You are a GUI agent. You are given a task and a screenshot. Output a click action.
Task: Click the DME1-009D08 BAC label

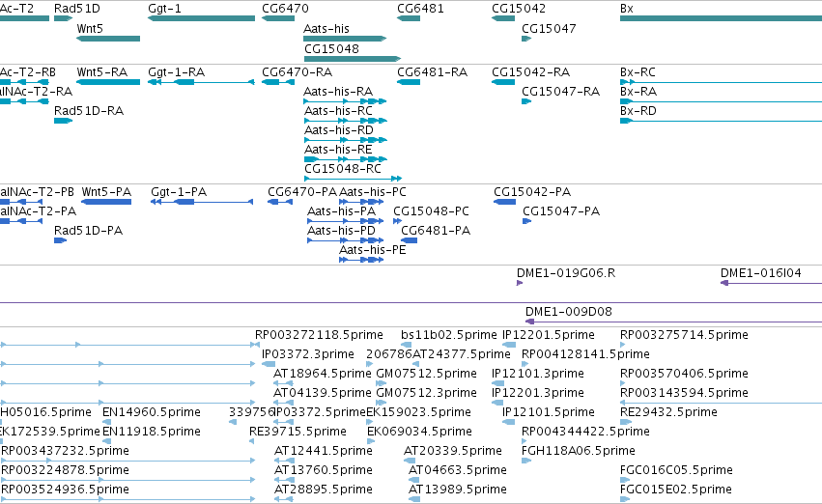(568, 312)
